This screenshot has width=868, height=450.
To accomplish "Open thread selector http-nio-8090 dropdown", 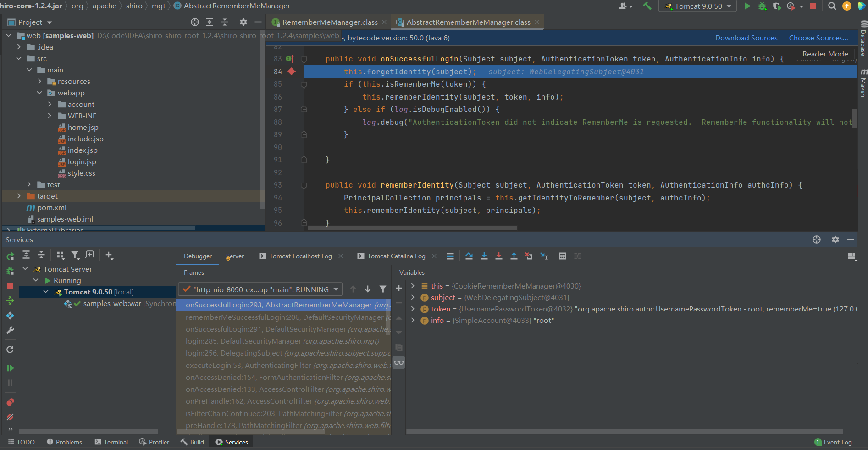I will tap(260, 289).
